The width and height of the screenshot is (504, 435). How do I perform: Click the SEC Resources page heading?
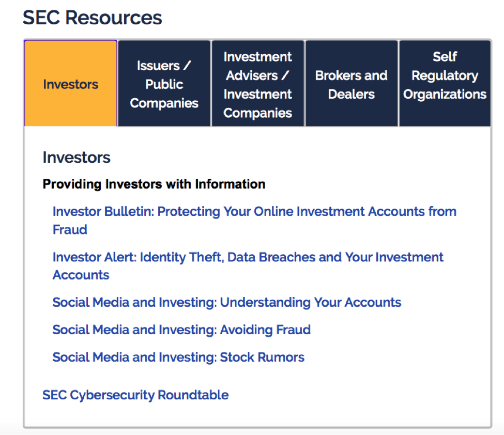point(93,18)
